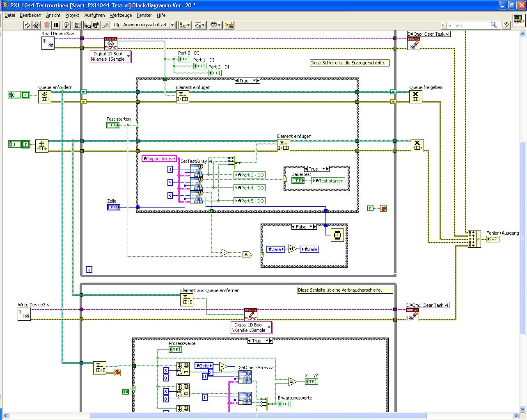The height and width of the screenshot is (420, 527).
Task: Open the DAQmx Read Digital 1D Bool selector
Action: point(111,56)
